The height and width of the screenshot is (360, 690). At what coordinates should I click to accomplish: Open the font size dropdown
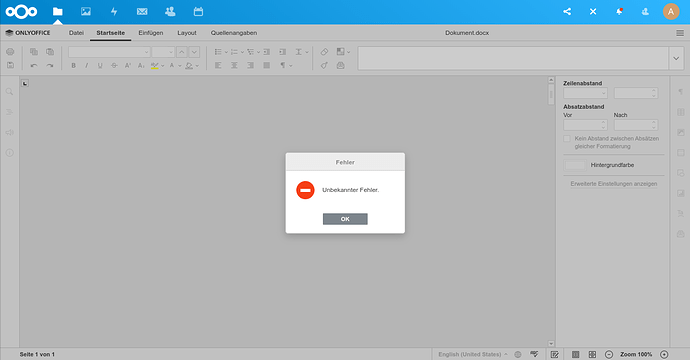(171, 52)
